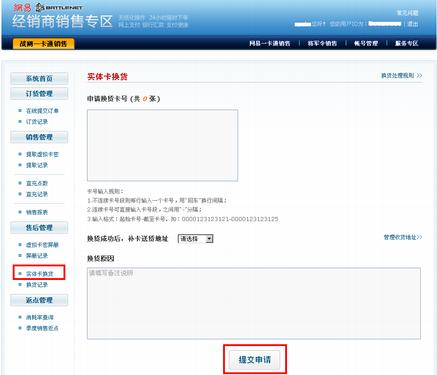Open 常见问题 link in header
Viewport: 437px width, 375px height.
click(x=407, y=13)
